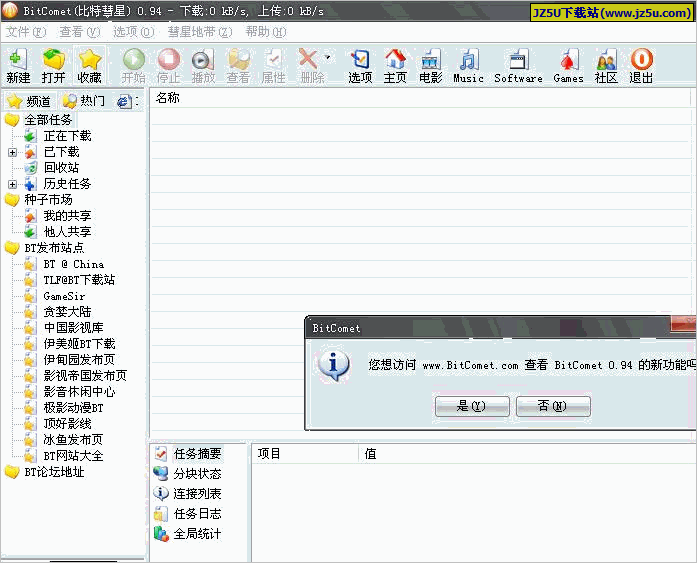Image resolution: width=697 pixels, height=563 pixels.
Task: Select 我的共享 in tree
Action: [x=68, y=216]
